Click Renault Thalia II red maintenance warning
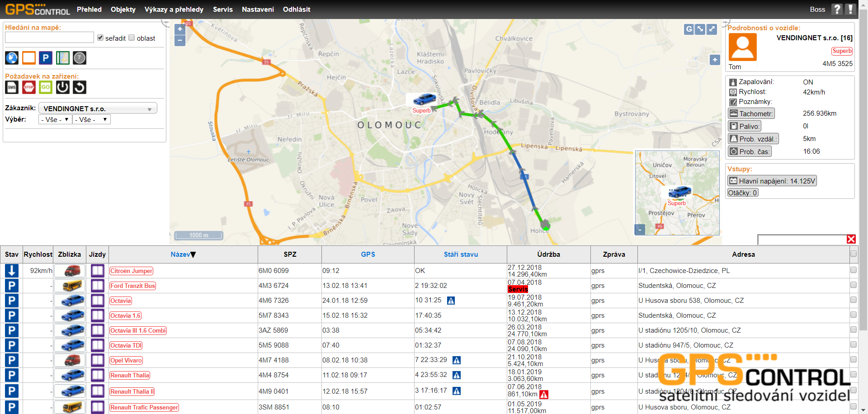The height and width of the screenshot is (414, 868). tap(544, 395)
